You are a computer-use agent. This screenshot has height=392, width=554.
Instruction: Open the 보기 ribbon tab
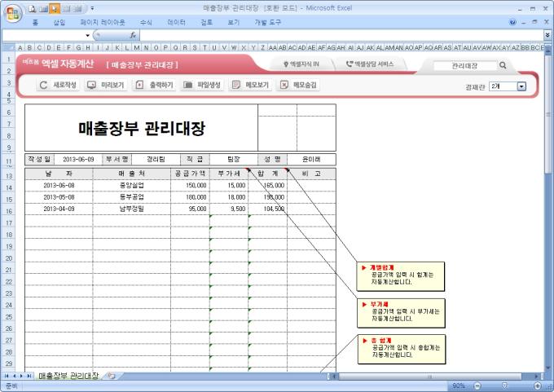233,23
